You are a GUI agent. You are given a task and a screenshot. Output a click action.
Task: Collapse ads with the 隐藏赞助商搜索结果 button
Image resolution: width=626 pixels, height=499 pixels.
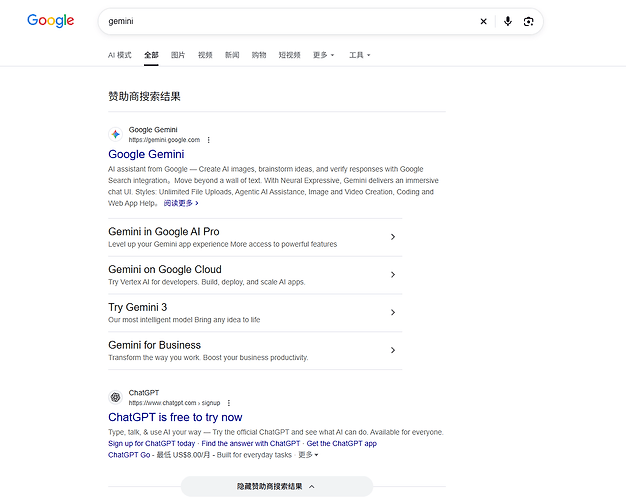[x=277, y=487]
